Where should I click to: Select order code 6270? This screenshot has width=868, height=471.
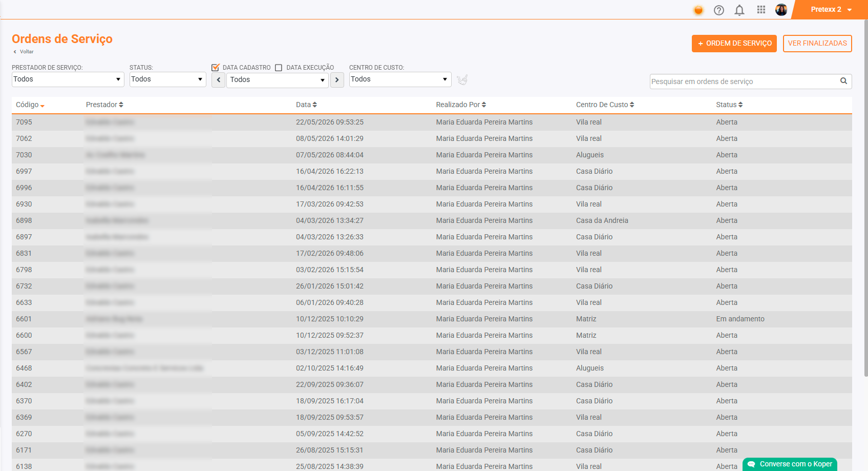[x=24, y=434]
